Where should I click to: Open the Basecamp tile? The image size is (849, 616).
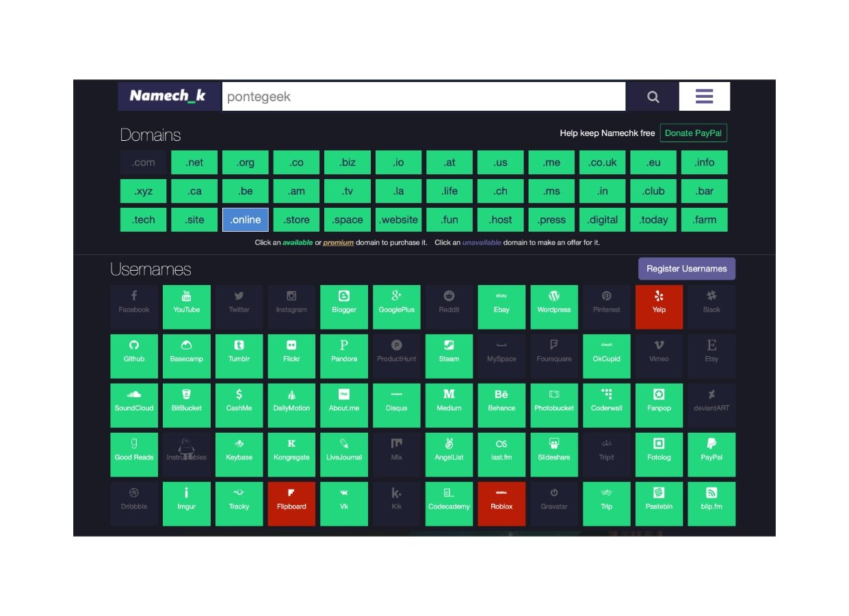point(187,357)
